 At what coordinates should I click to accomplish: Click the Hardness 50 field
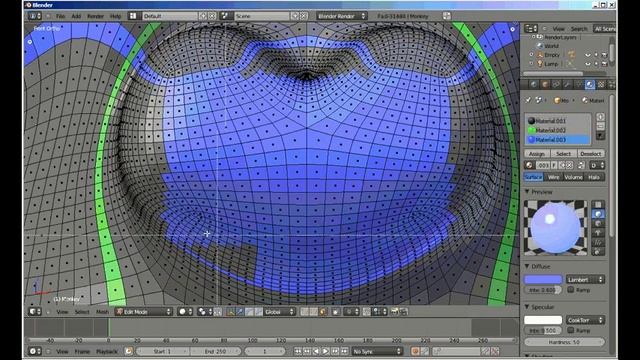click(x=565, y=342)
